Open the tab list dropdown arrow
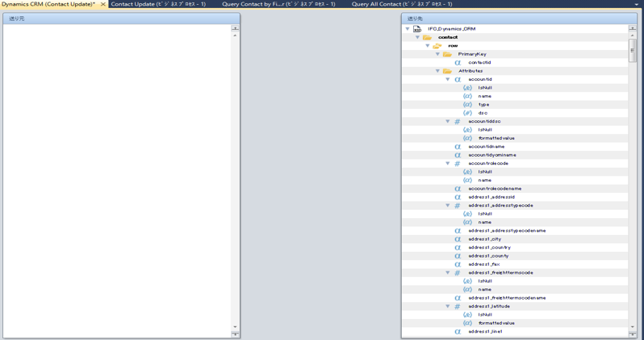644x340 pixels. point(637,5)
